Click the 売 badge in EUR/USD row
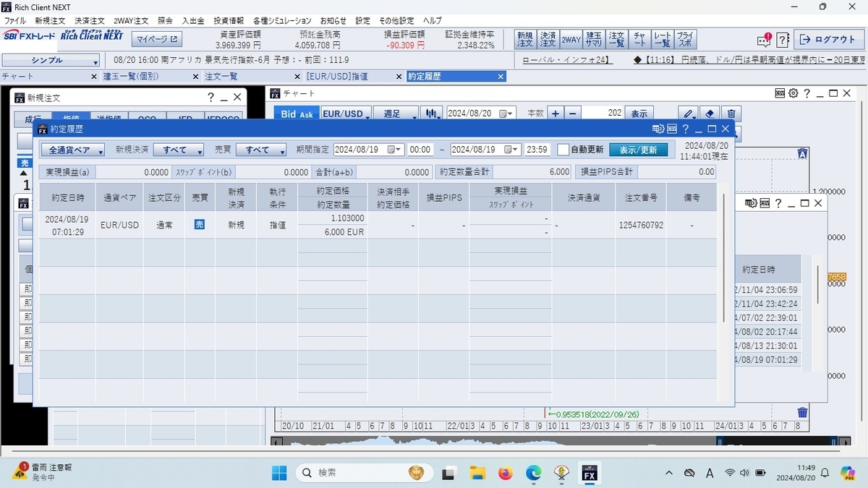This screenshot has width=868, height=488. click(x=199, y=225)
